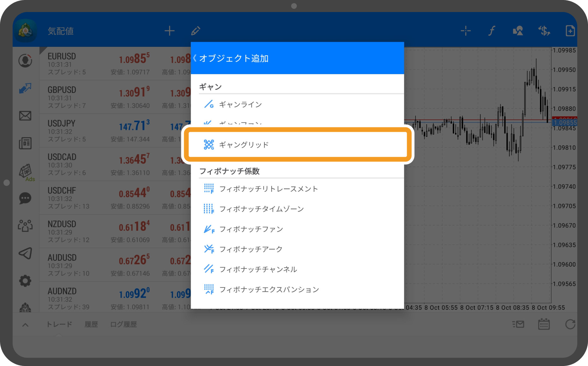Click the Fibonacci expansion icon
588x366 pixels.
click(x=209, y=290)
